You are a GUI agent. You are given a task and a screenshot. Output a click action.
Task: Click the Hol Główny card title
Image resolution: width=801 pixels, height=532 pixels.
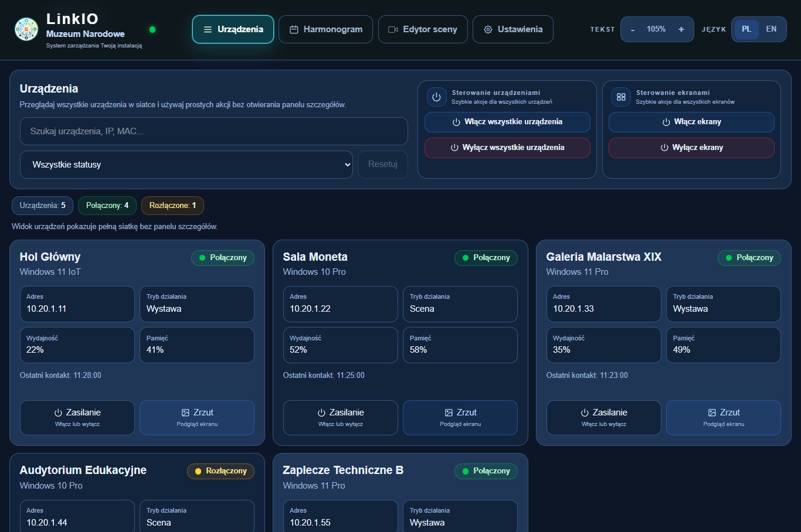click(50, 257)
